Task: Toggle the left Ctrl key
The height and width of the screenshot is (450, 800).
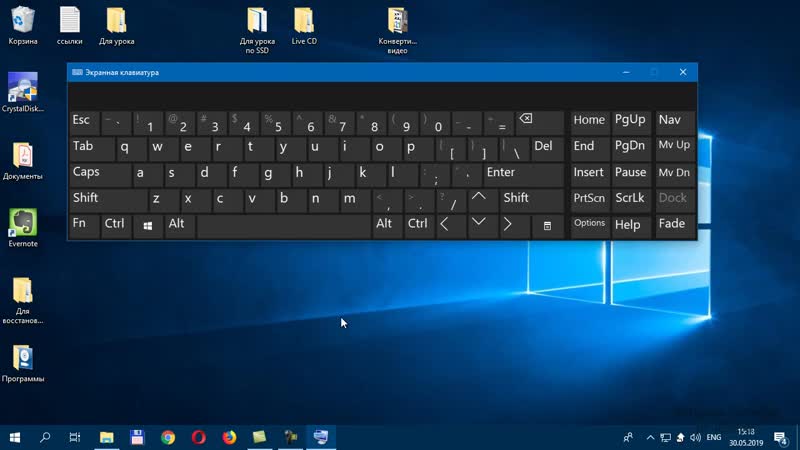Action: pos(115,226)
